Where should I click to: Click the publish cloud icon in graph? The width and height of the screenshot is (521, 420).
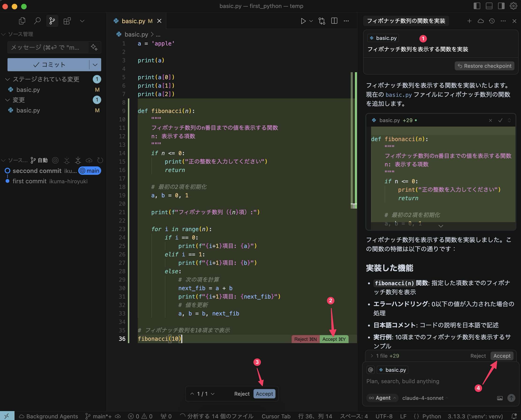coord(89,160)
